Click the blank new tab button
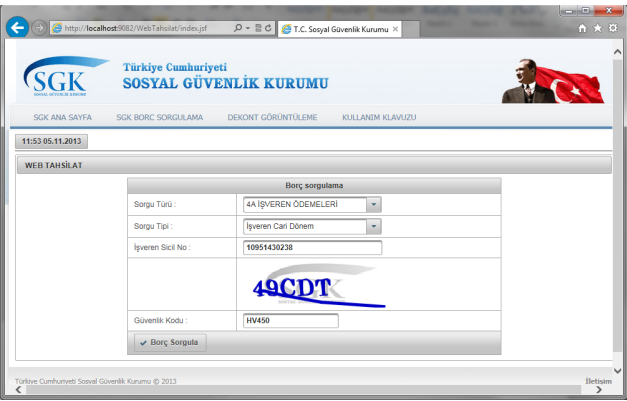Screen dimensions: 627x401 411,29
